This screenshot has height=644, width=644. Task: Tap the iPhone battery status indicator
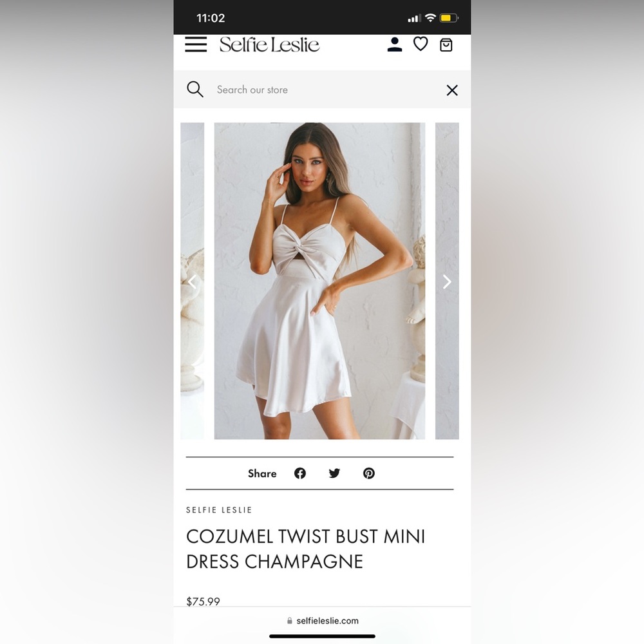[449, 17]
